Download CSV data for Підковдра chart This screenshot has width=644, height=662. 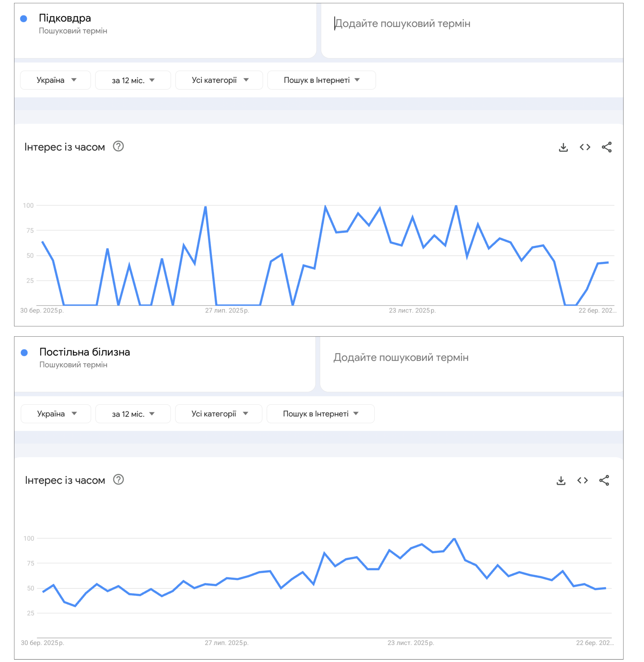coord(563,147)
